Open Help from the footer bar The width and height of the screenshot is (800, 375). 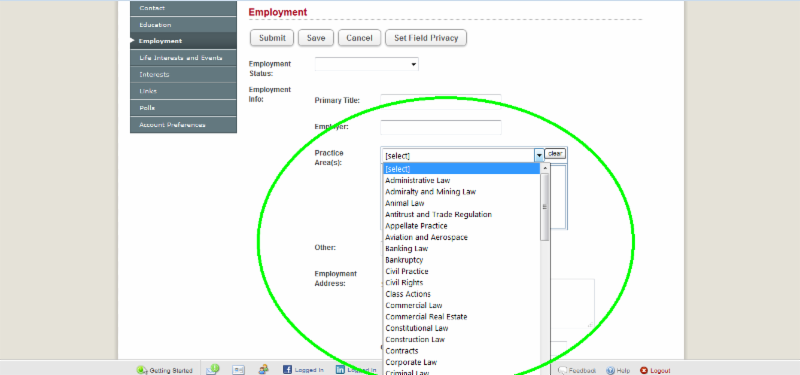(618, 370)
